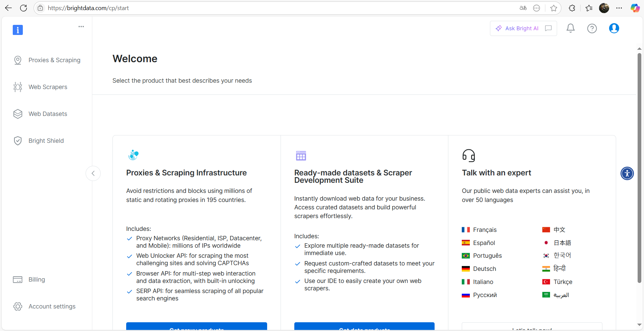Open the sidebar three-dots menu
Viewport: 644px width, 331px height.
pyautogui.click(x=81, y=27)
